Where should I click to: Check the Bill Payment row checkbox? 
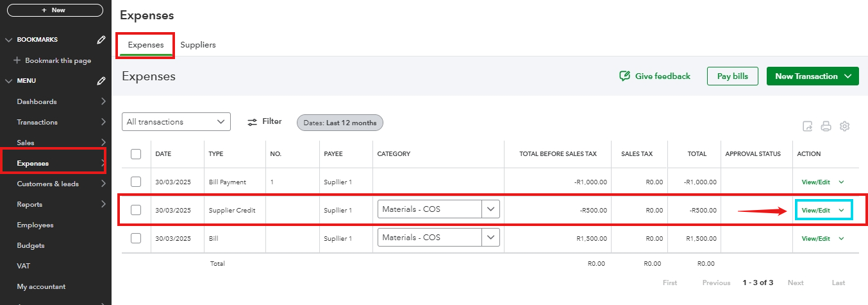pyautogui.click(x=136, y=182)
